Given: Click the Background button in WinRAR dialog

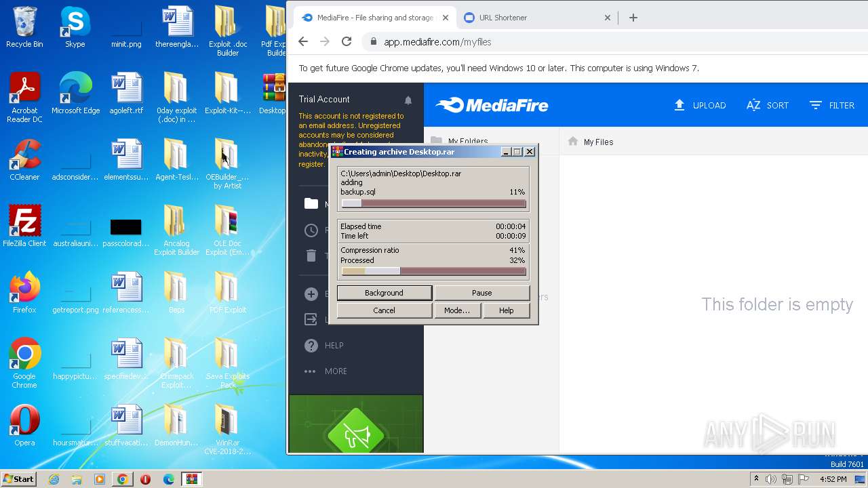Looking at the screenshot, I should [384, 293].
